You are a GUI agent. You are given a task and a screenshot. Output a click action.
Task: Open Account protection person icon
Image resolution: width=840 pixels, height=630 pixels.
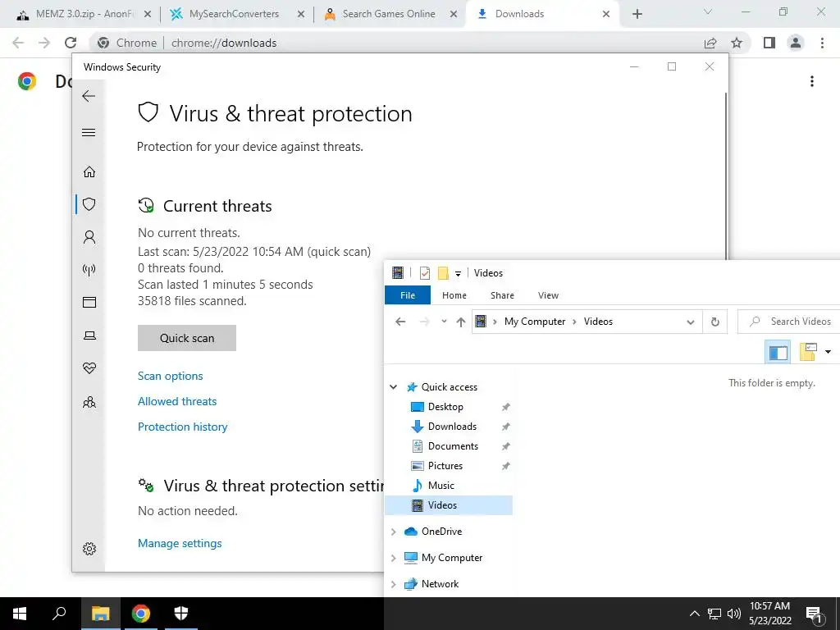point(89,237)
